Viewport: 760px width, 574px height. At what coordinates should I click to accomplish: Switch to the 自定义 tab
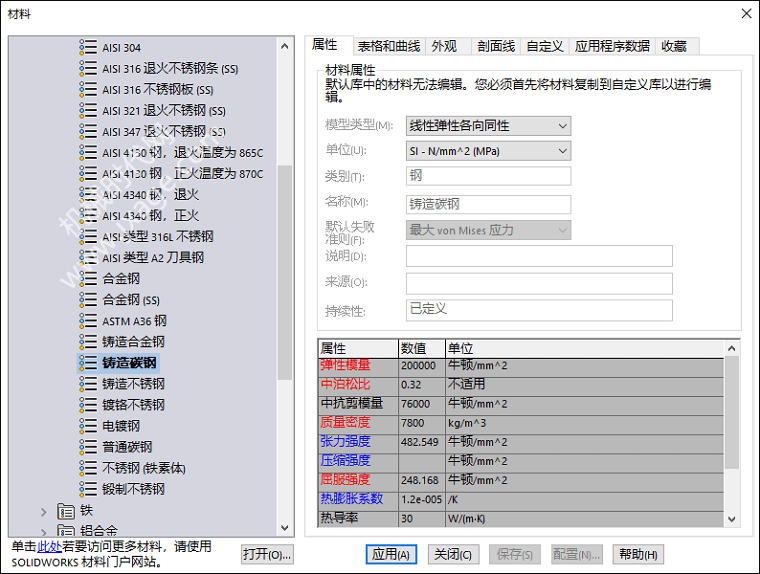[545, 46]
